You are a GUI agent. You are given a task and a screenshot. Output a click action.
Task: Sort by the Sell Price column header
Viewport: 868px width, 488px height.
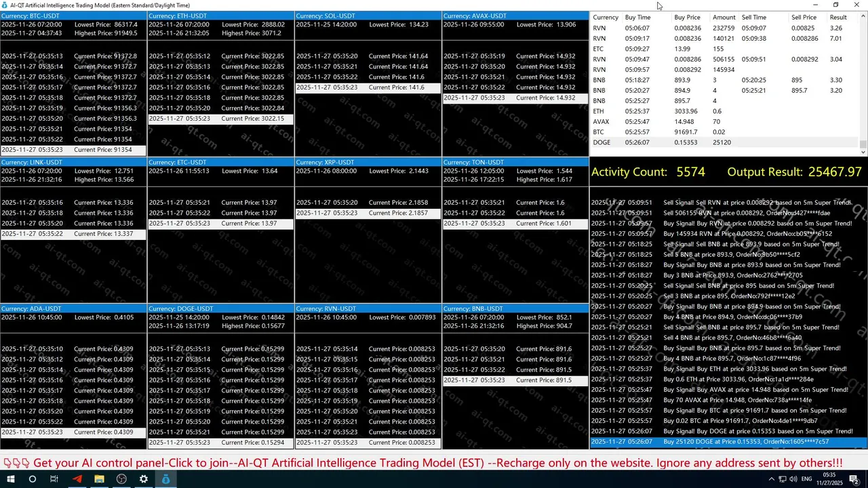(804, 17)
